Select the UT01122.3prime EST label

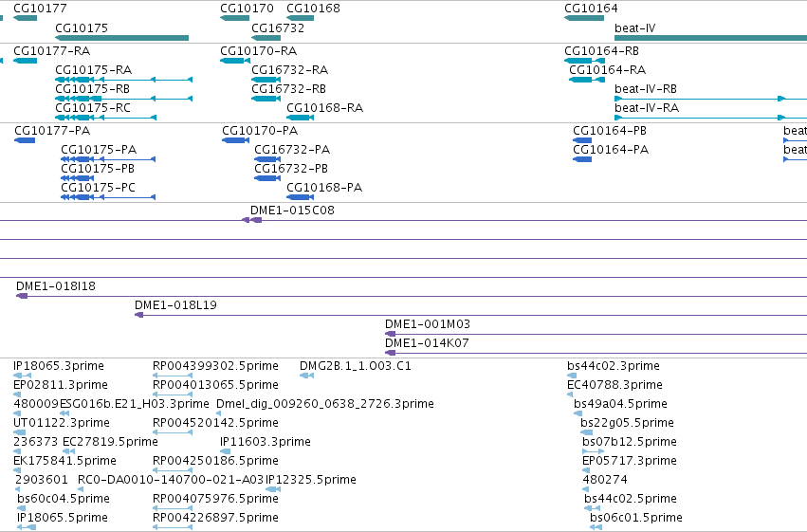tap(62, 424)
